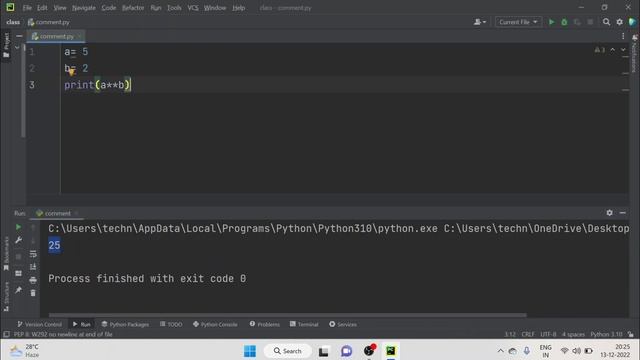
Task: Go to next highlighted problem arrow
Action: [623, 50]
